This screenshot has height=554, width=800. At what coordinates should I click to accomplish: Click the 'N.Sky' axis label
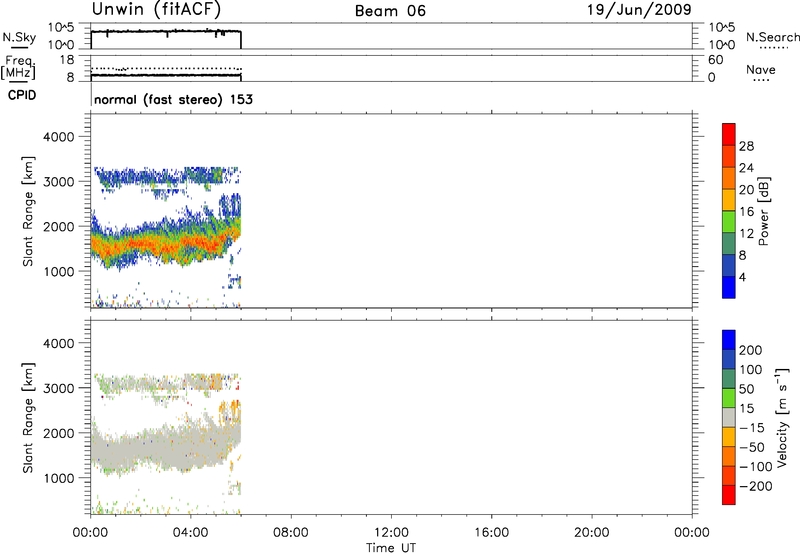click(19, 37)
